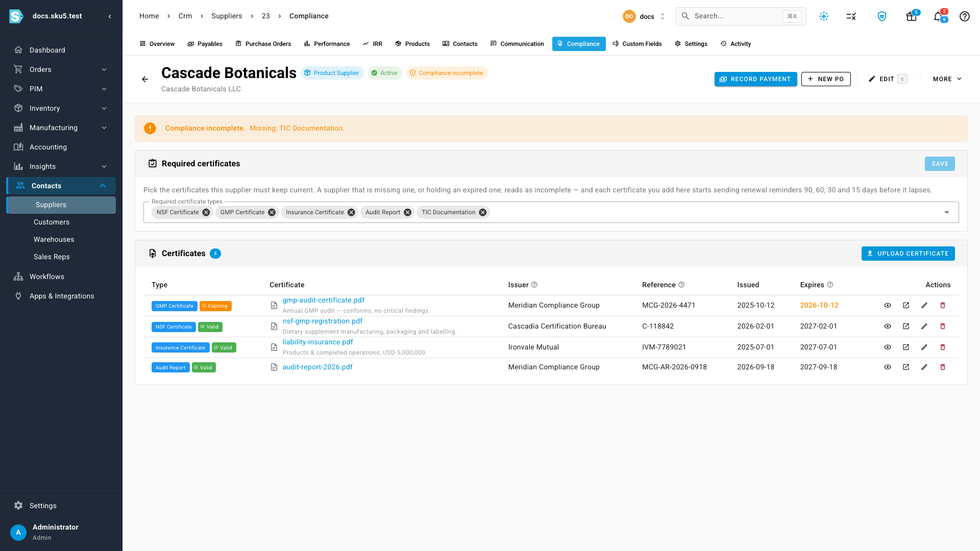View the NSF Certificate row eye icon
This screenshot has height=551, width=980.
click(888, 327)
